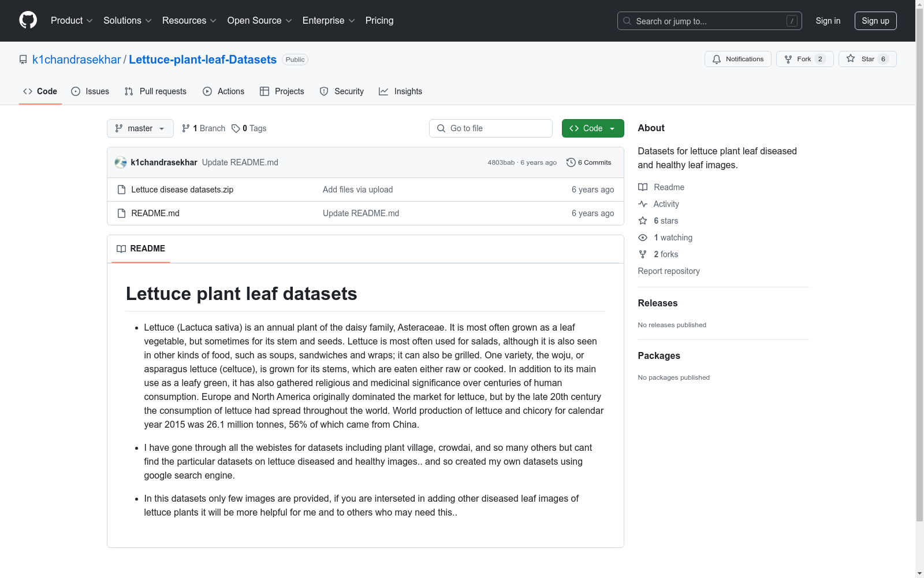View the 6 Commits history

(x=589, y=162)
